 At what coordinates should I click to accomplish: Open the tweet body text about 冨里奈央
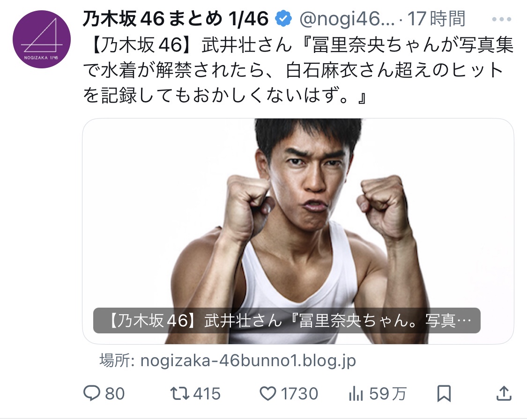click(x=298, y=71)
